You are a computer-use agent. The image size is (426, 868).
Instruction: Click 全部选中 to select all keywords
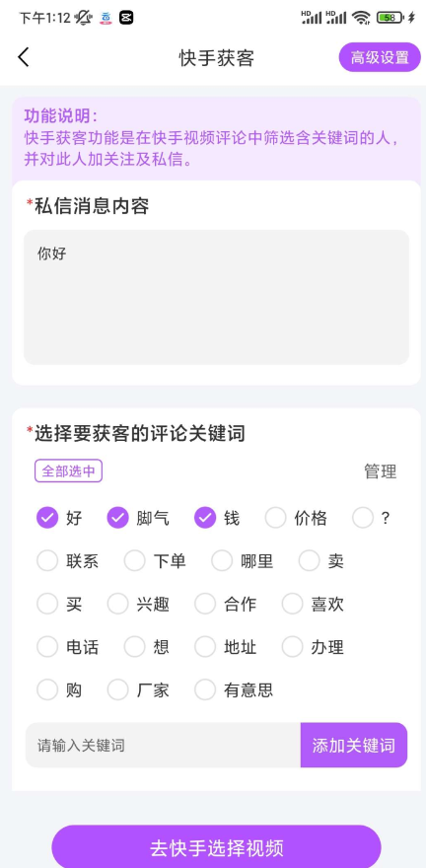point(69,471)
